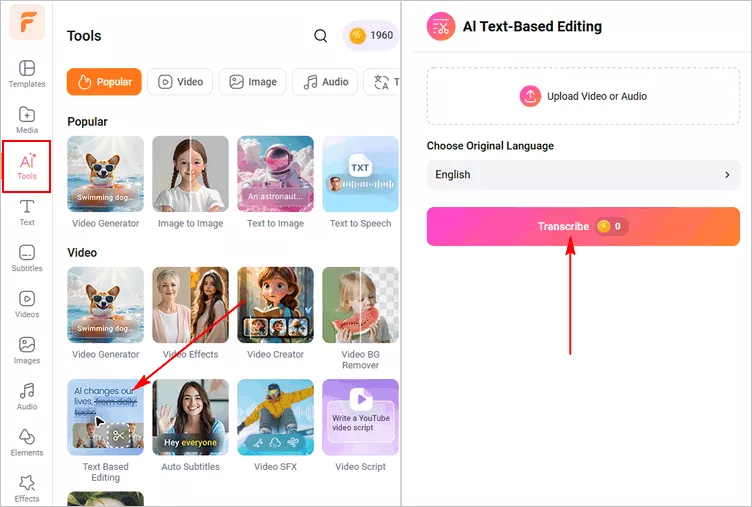Click the 1960 coin credits badge

tap(371, 35)
